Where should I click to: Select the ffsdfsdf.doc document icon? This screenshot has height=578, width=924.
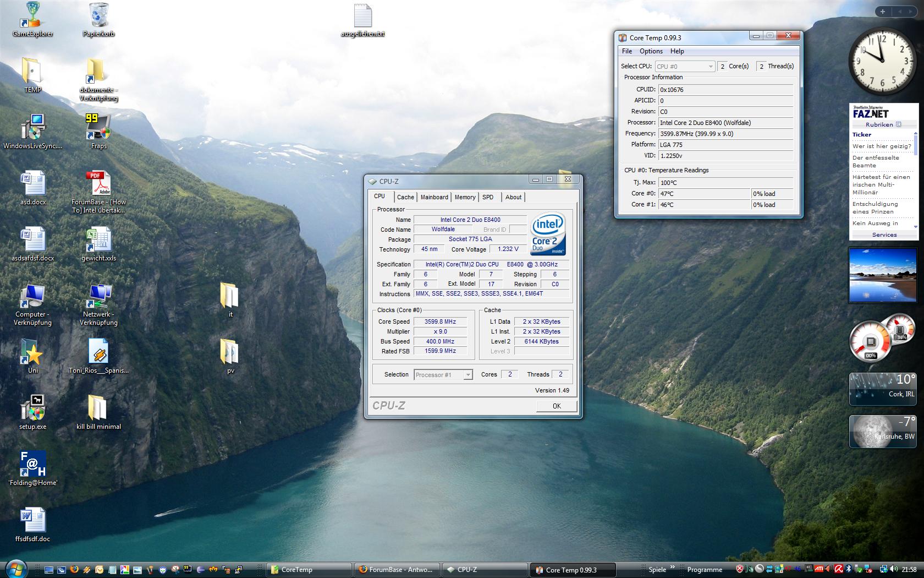pyautogui.click(x=32, y=525)
